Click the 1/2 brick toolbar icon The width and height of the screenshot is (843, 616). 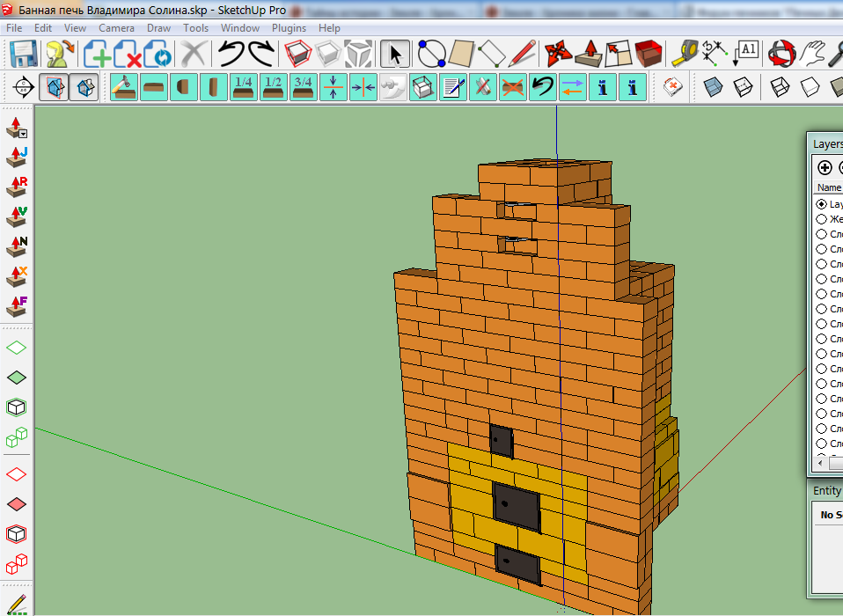tap(274, 87)
